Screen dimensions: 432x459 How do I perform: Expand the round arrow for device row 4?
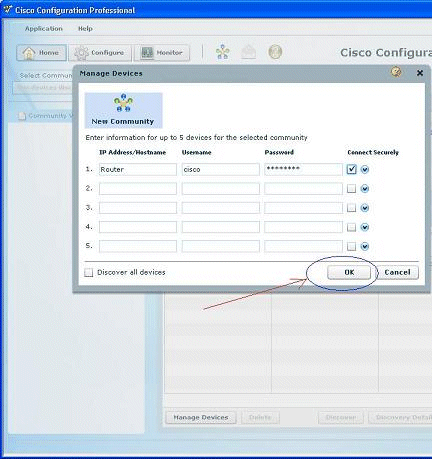coord(365,228)
